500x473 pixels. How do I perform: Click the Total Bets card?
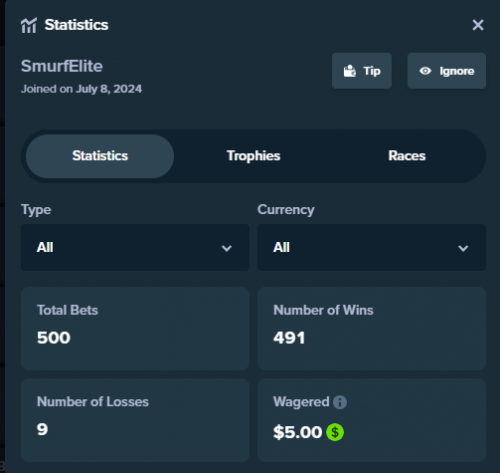click(x=135, y=328)
